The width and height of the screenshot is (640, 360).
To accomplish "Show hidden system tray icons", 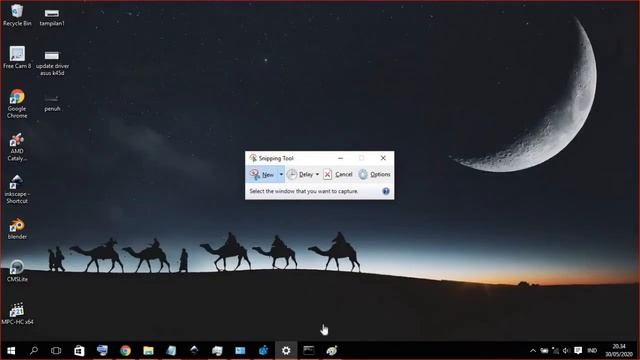I will point(533,351).
